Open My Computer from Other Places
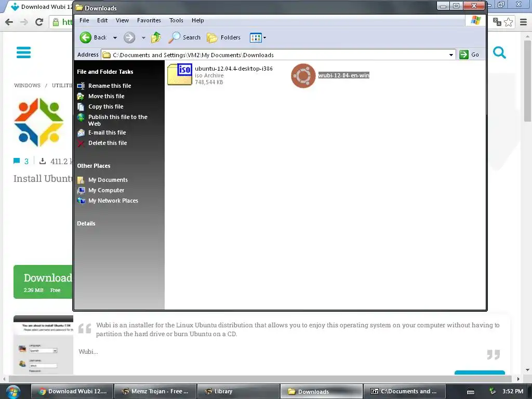This screenshot has width=532, height=399. pos(106,190)
